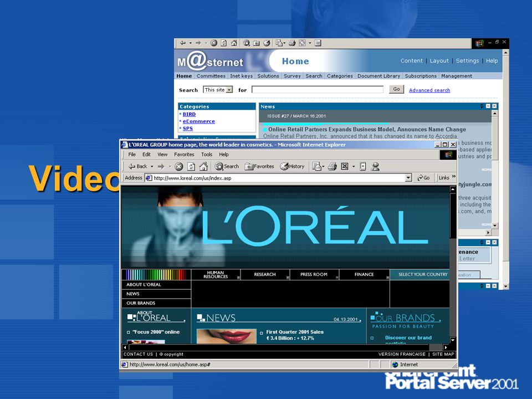Open the Mail dropdown arrow in the Masternet toolbar
The height and width of the screenshot is (399, 532).
tap(284, 43)
